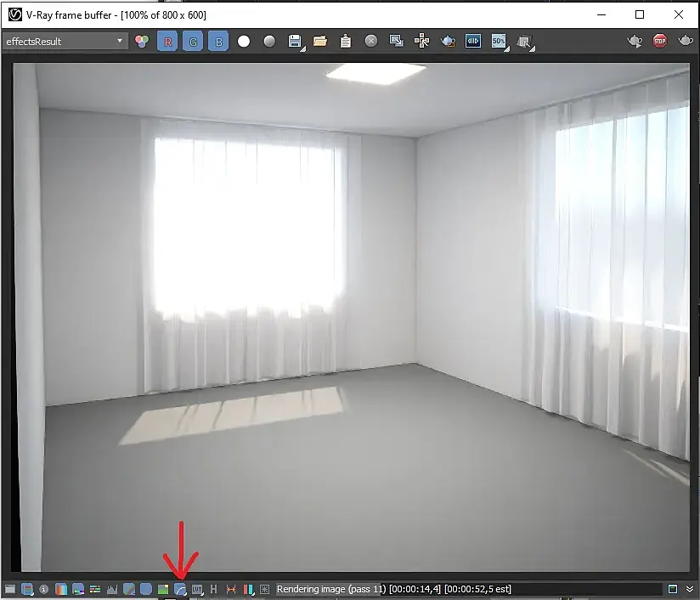
Task: Click show last VFB render teapot icon
Action: pyautogui.click(x=635, y=42)
